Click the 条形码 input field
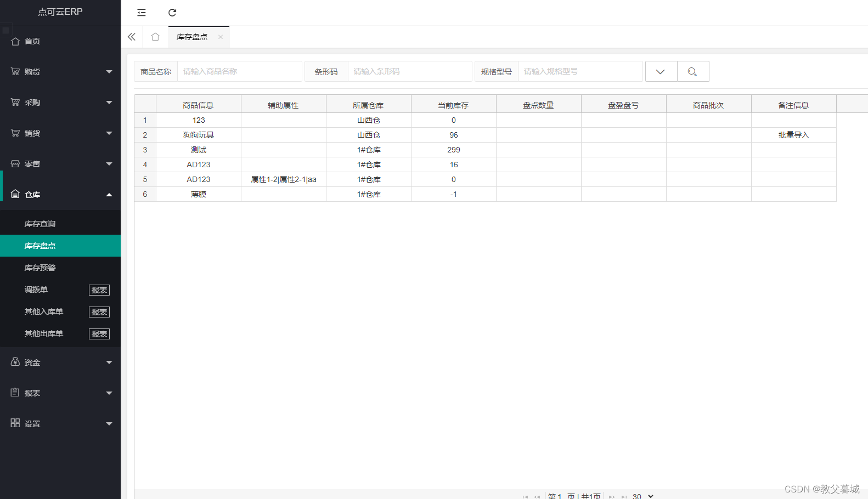The image size is (868, 499). pyautogui.click(x=410, y=71)
